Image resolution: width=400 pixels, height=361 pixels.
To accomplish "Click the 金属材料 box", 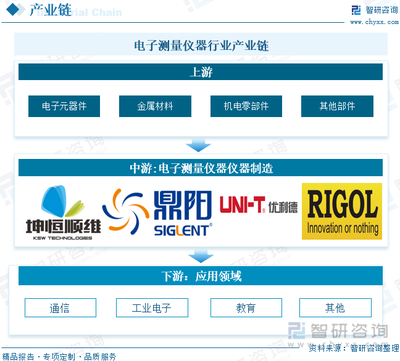I will (155, 106).
